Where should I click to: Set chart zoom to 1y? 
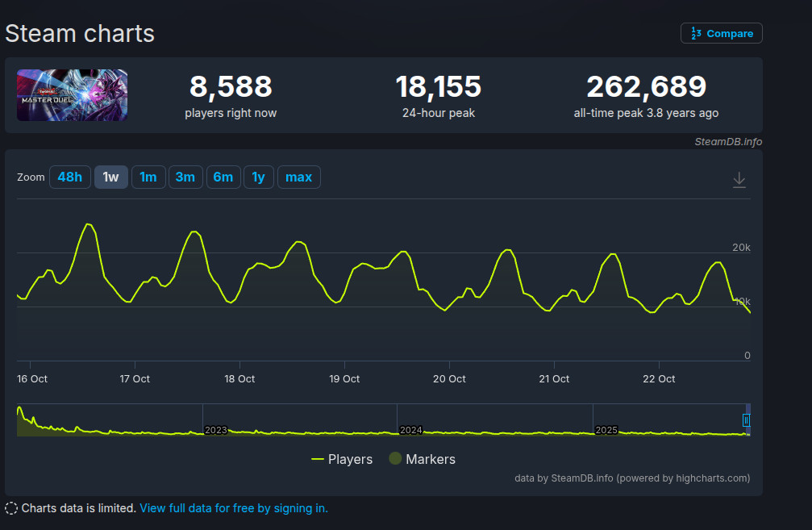[x=258, y=177]
